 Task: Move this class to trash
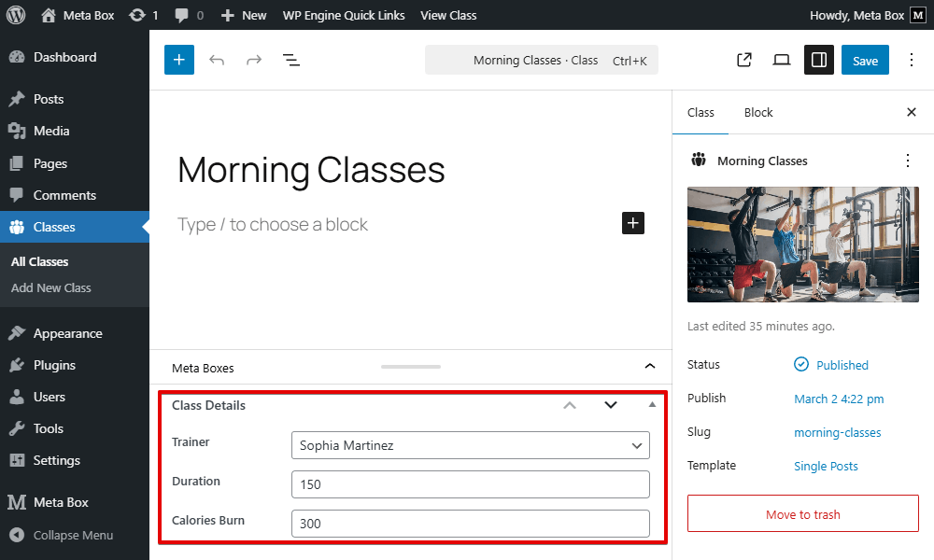point(803,513)
